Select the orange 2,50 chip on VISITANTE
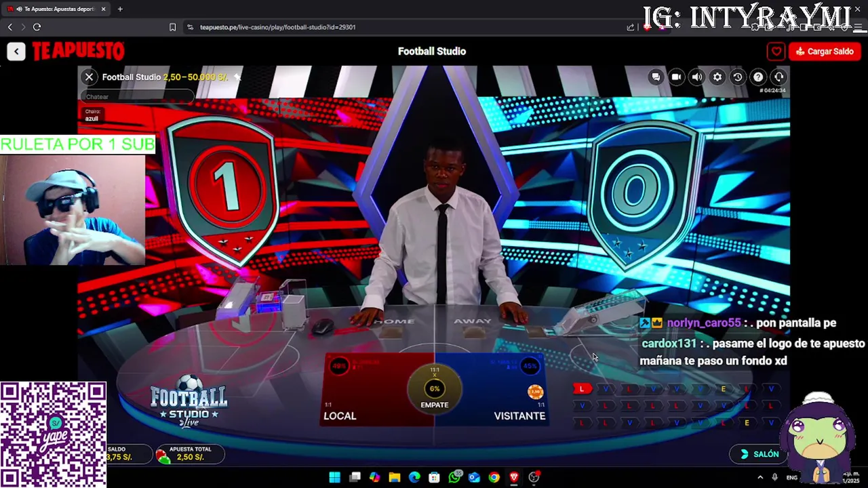 535,392
